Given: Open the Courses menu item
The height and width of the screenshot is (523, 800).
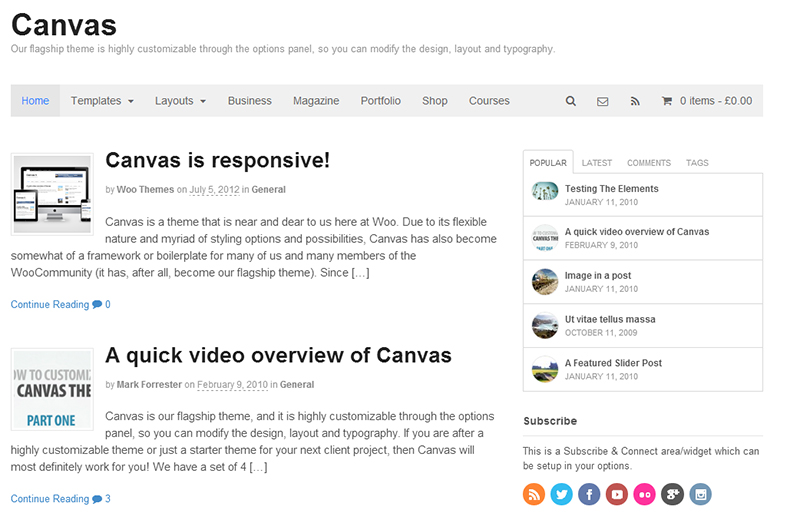Looking at the screenshot, I should tap(489, 101).
